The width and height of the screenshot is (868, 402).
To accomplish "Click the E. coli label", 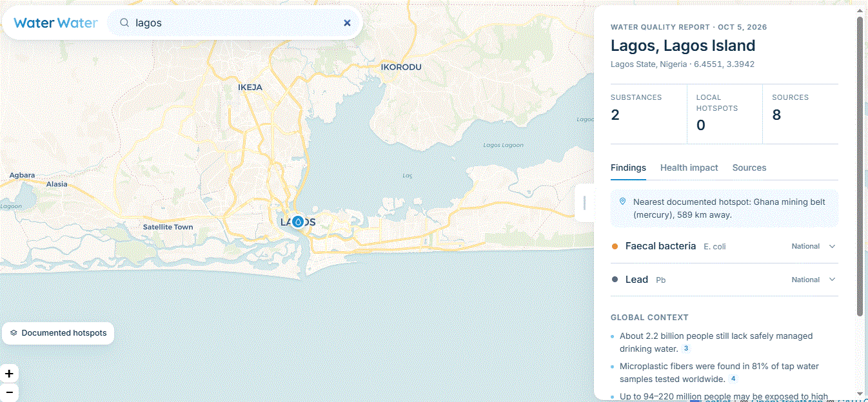I will 715,247.
